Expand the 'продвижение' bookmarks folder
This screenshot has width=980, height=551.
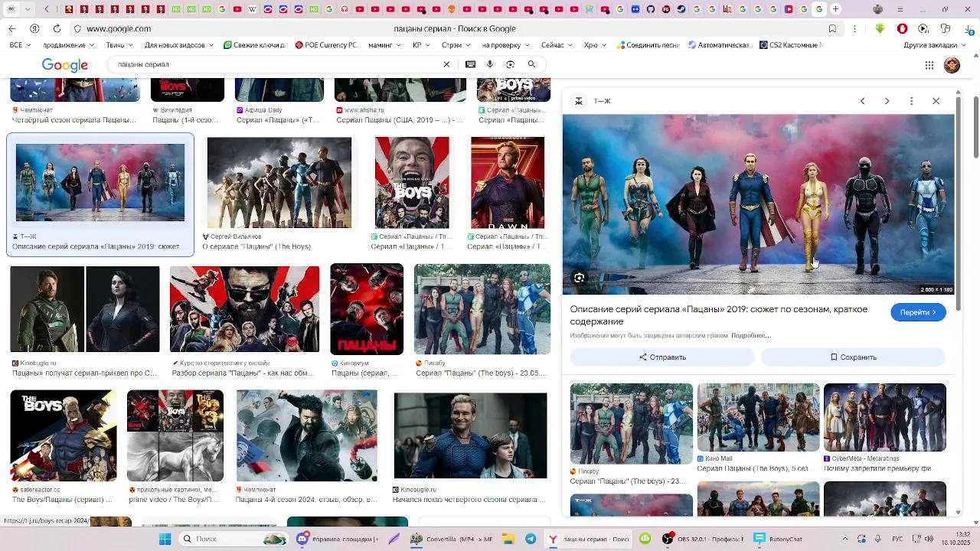(68, 45)
